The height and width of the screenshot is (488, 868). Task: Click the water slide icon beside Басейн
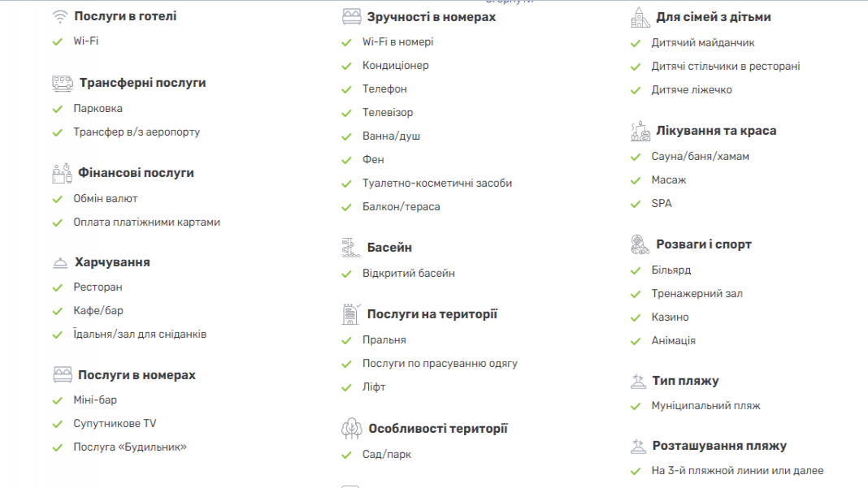(351, 248)
